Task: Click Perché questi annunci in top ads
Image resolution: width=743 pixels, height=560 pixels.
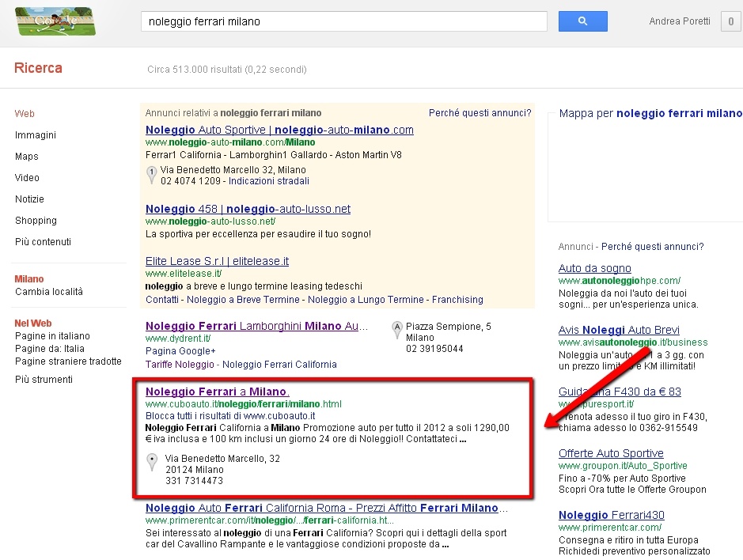Action: tap(480, 113)
